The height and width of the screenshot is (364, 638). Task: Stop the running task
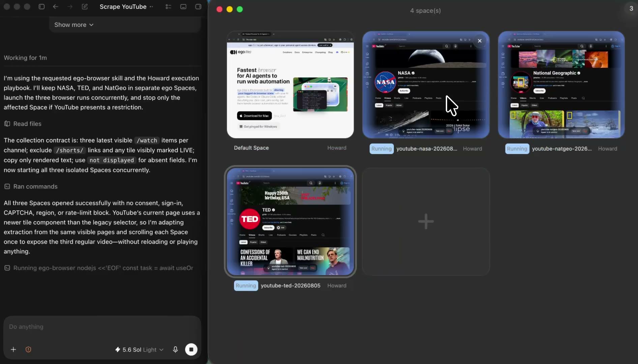[x=191, y=350]
